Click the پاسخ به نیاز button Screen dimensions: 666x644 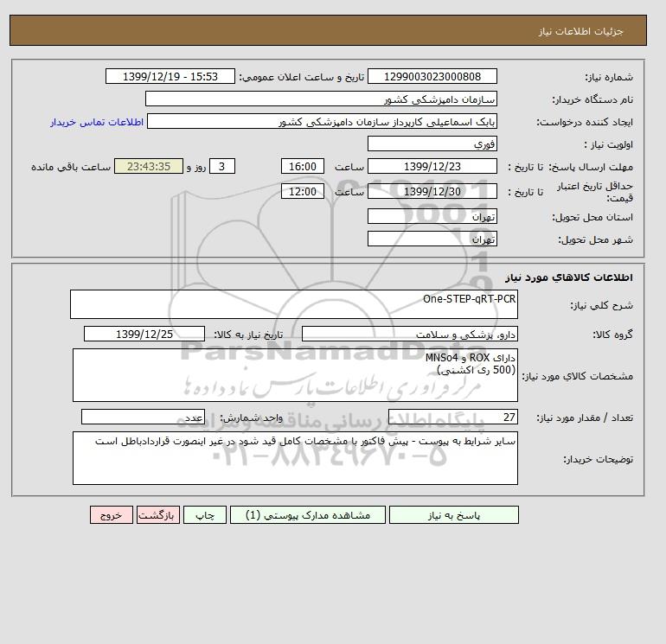(453, 515)
